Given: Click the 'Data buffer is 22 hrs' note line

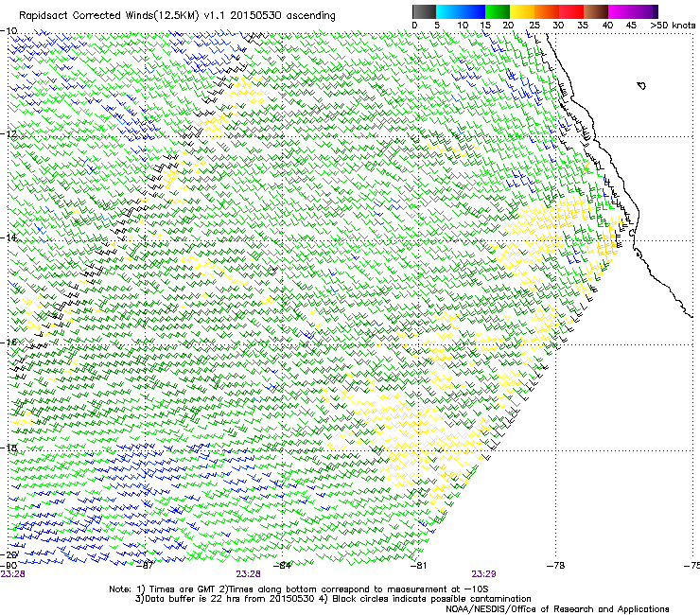Looking at the screenshot, I should 333,599.
